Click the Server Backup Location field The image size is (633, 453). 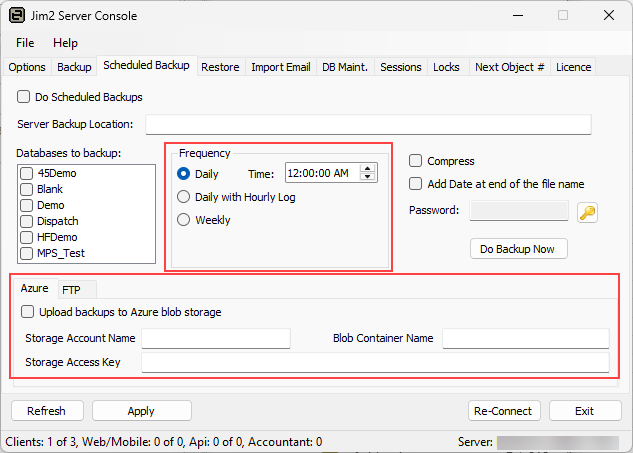(368, 124)
